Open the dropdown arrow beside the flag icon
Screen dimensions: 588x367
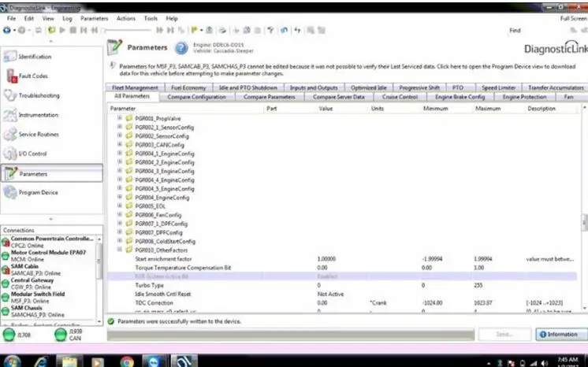click(x=201, y=31)
